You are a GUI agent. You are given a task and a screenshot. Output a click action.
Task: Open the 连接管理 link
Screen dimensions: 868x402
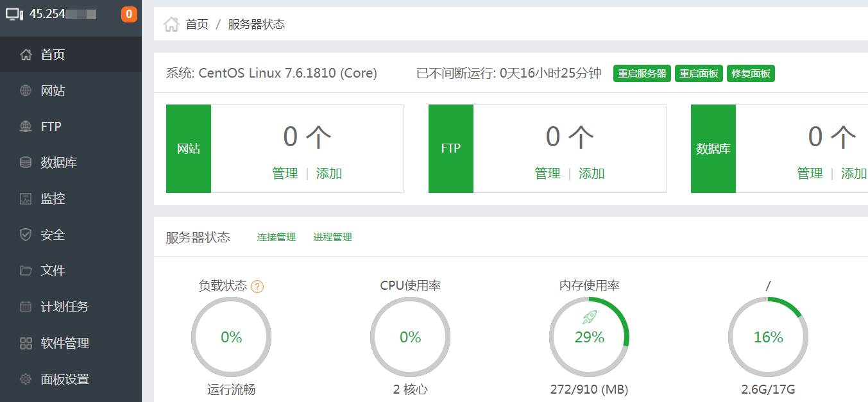[277, 237]
